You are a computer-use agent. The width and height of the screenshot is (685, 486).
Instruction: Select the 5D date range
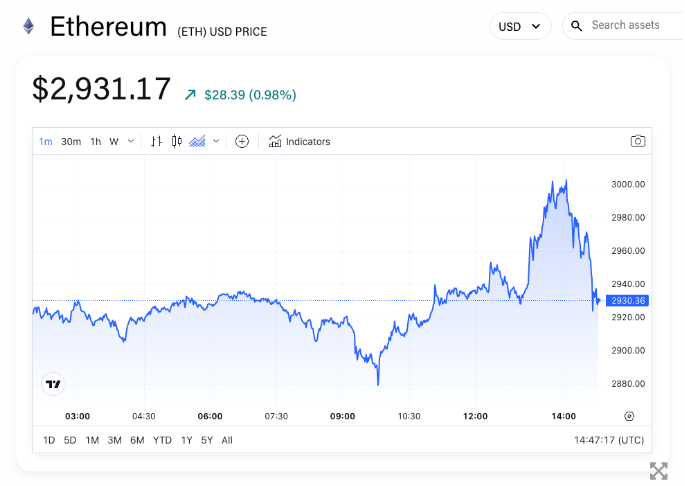(x=70, y=440)
